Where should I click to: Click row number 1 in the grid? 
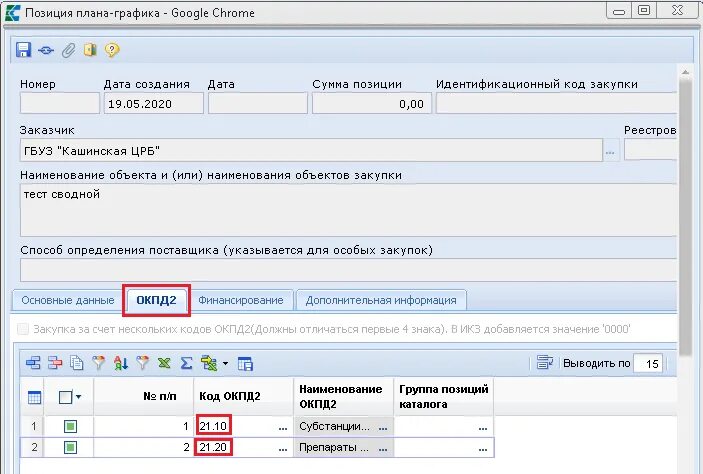(33, 426)
